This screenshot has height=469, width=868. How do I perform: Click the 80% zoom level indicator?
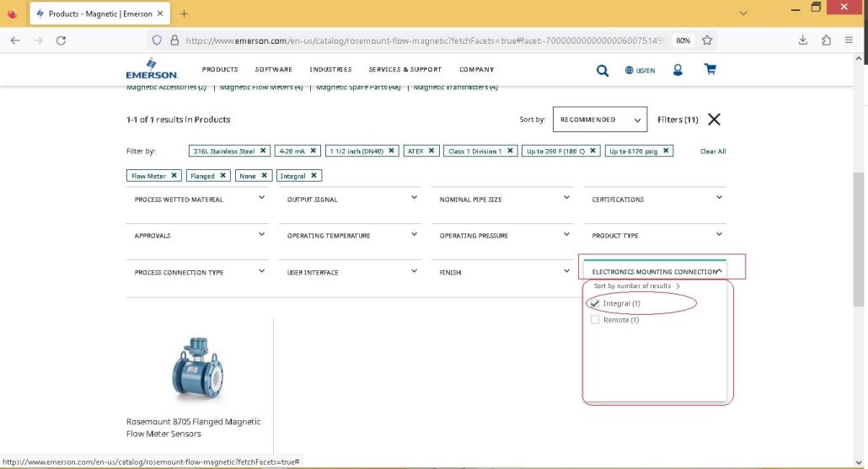[x=683, y=40]
